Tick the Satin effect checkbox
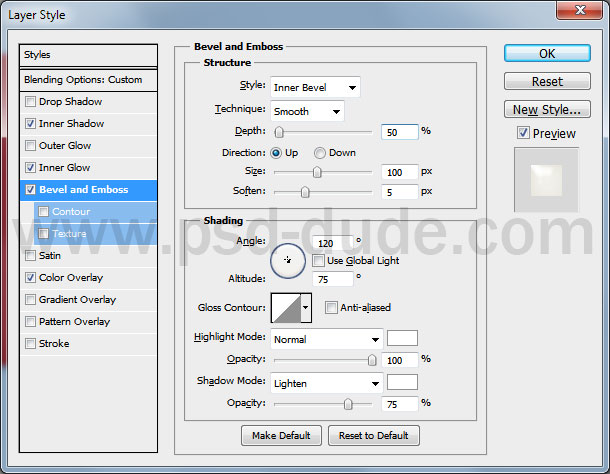Image resolution: width=610 pixels, height=474 pixels. pos(30,256)
